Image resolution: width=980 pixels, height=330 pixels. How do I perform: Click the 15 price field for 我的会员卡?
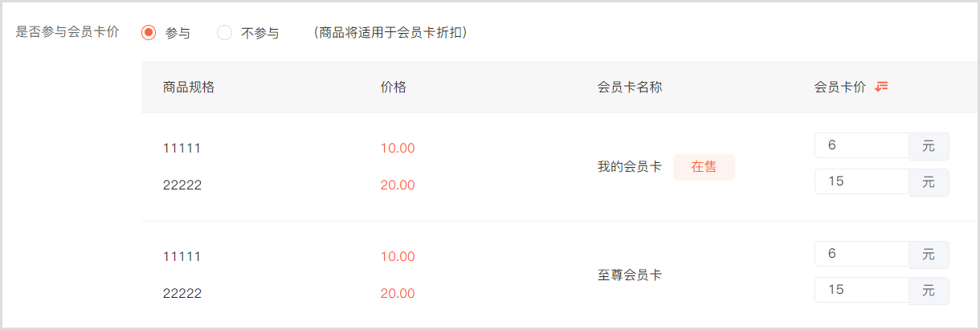861,182
